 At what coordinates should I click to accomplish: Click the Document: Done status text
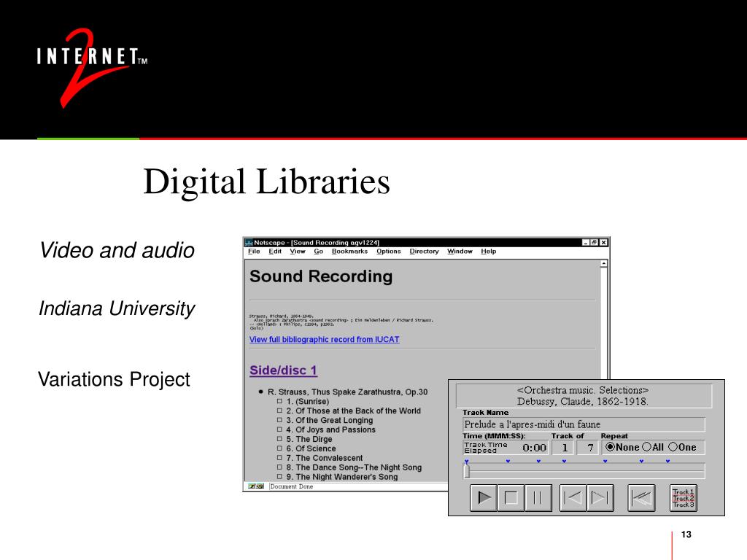(x=292, y=486)
